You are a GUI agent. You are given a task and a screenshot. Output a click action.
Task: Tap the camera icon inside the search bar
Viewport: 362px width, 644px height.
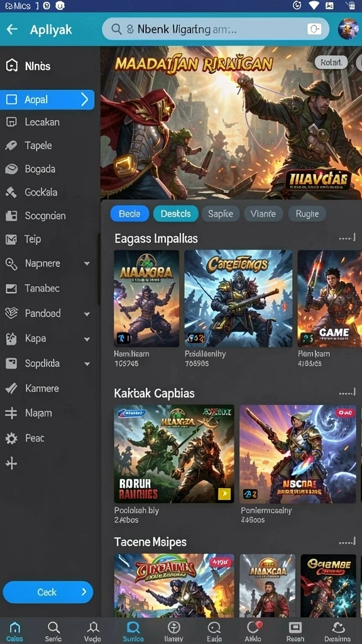(314, 29)
